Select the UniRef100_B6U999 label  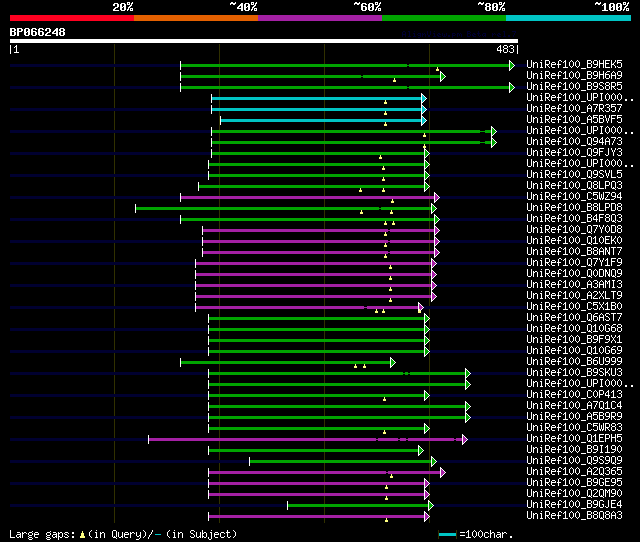coord(574,362)
